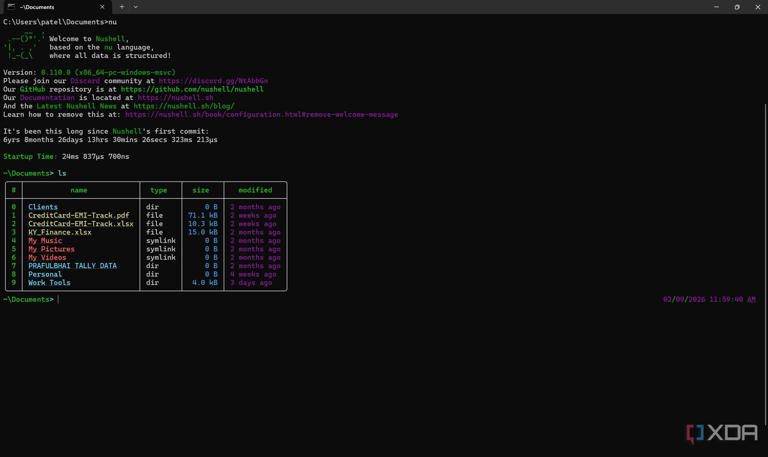768x457 pixels.
Task: Click the terminal icon in the tab
Action: (x=11, y=7)
